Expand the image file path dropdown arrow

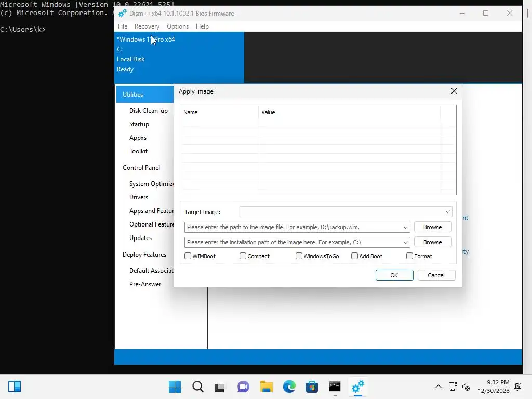pos(405,228)
